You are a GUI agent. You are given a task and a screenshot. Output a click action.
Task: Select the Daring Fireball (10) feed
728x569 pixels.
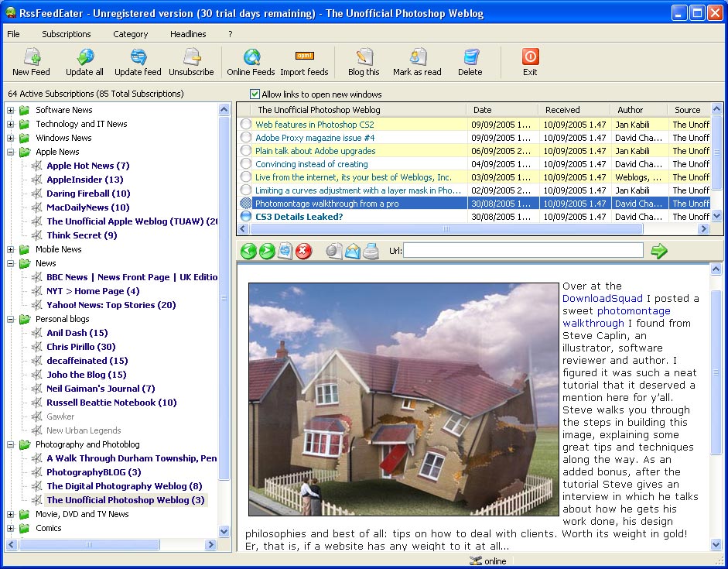point(88,194)
